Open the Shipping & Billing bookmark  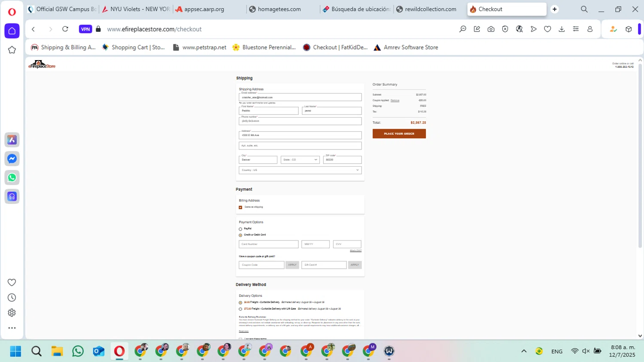[64, 47]
